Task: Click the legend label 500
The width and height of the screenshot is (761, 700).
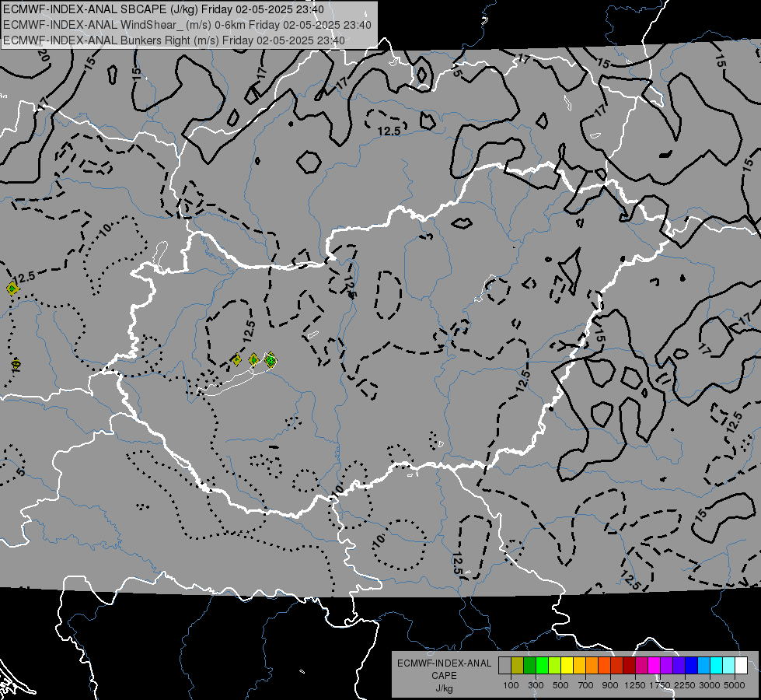Action: click(x=560, y=685)
